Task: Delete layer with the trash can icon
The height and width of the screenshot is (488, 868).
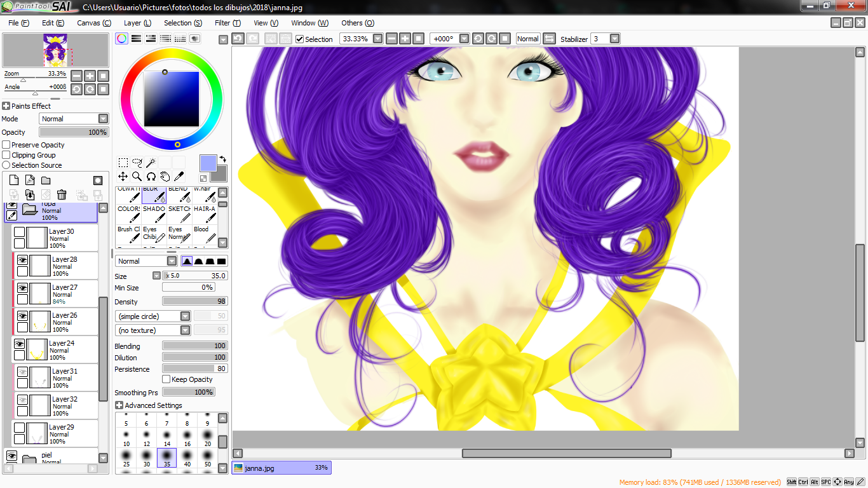Action: pos(62,194)
